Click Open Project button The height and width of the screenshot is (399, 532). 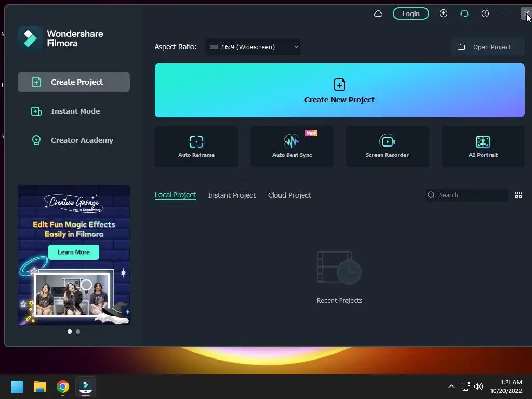click(x=487, y=47)
